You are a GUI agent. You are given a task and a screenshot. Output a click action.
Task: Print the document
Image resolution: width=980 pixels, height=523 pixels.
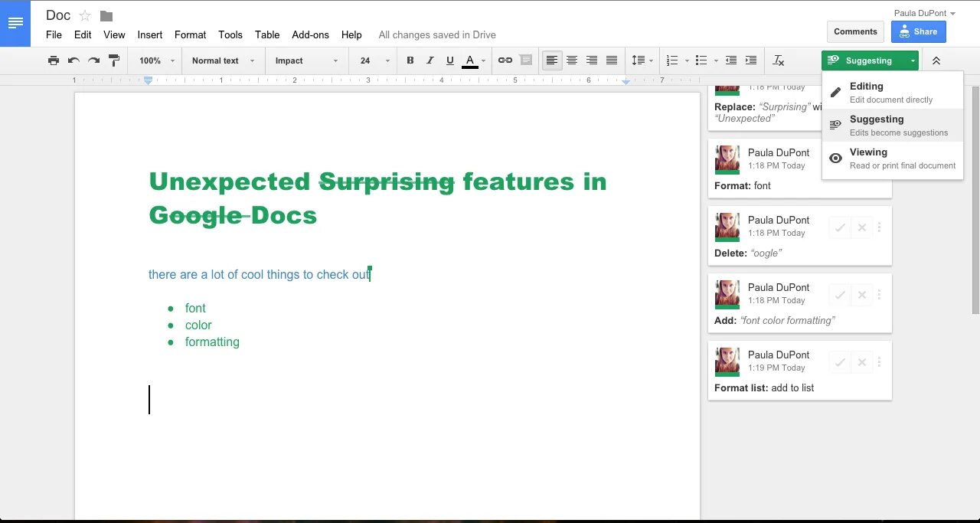(54, 60)
